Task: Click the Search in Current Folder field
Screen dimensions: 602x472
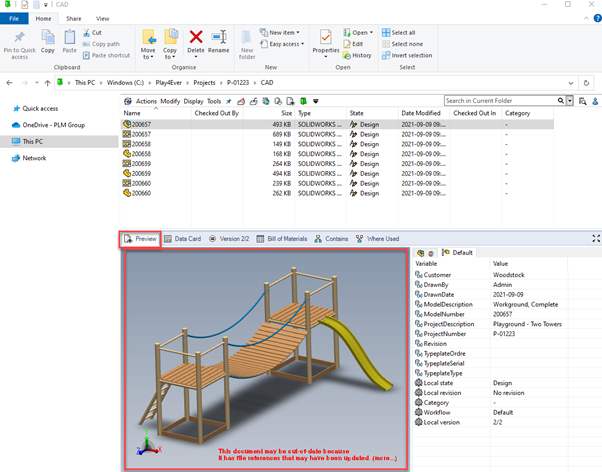Action: [501, 101]
